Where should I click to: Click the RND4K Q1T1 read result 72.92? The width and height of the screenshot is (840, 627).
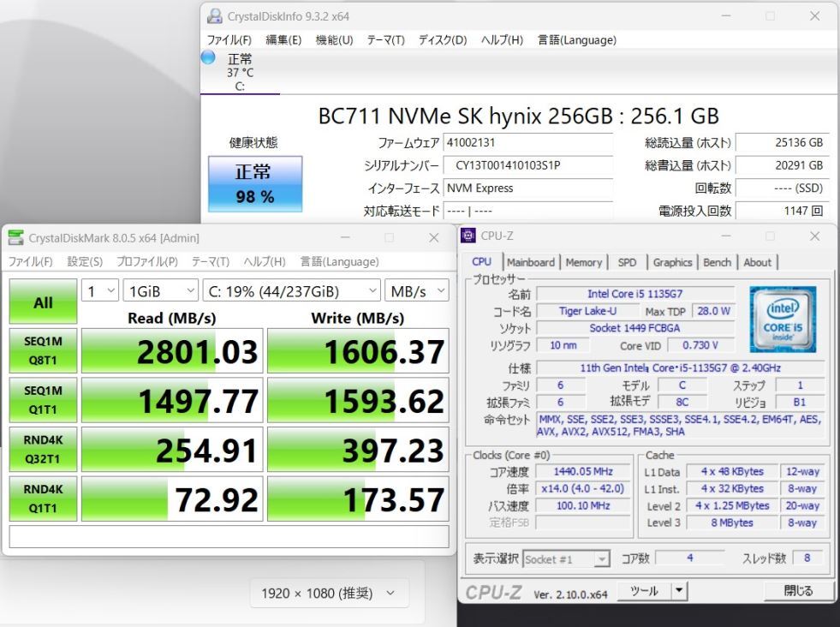[x=172, y=499]
